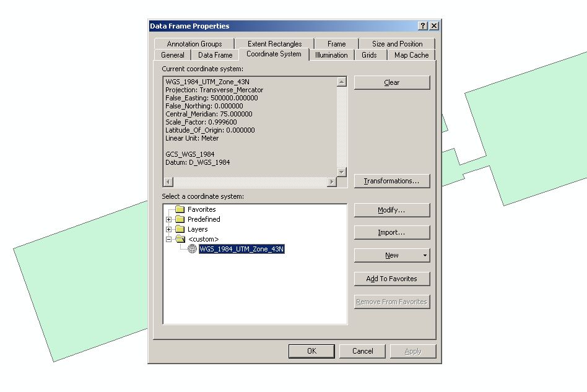Close the Data Frame Properties dialog

(x=434, y=26)
